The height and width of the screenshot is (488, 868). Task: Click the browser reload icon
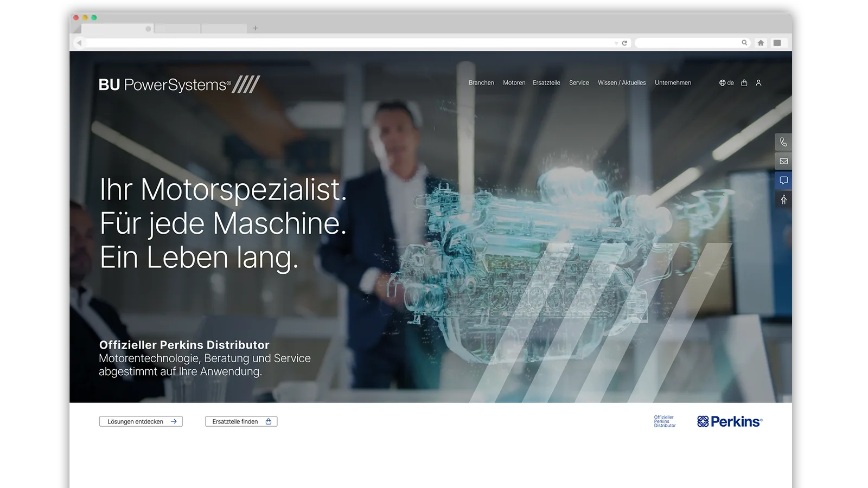click(624, 43)
